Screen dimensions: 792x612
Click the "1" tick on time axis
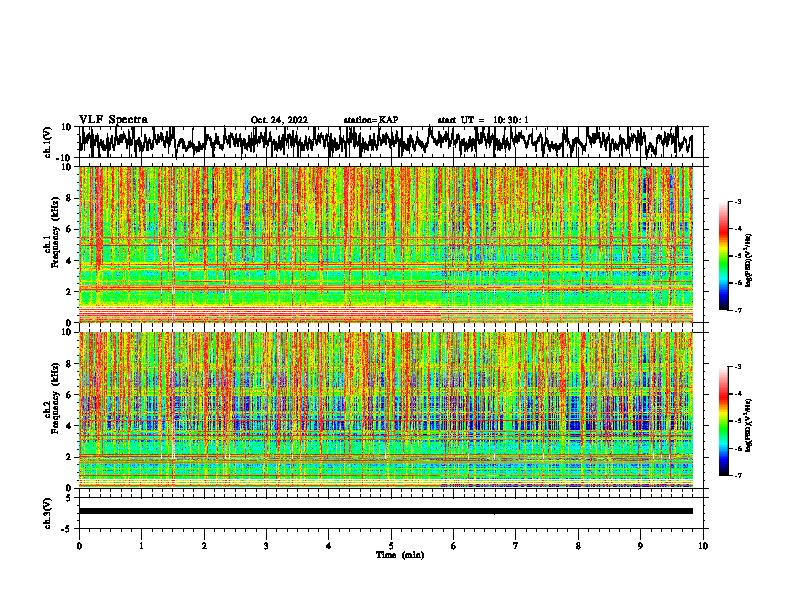(141, 546)
